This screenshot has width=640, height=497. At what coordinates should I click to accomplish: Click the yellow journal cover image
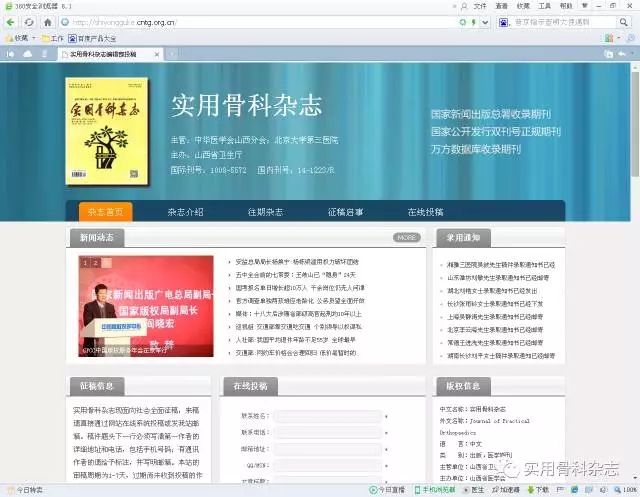pyautogui.click(x=107, y=131)
